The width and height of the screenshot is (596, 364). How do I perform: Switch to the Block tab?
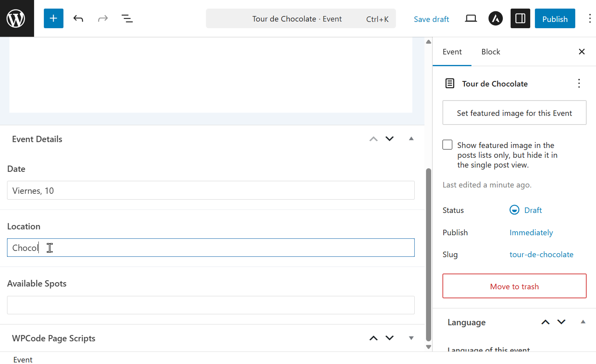(491, 52)
